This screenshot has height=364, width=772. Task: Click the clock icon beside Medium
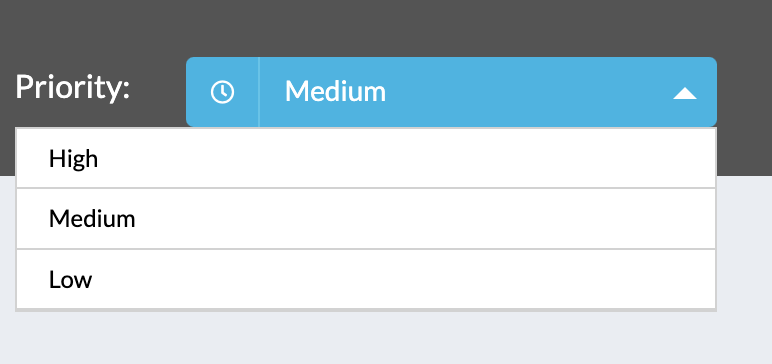pyautogui.click(x=223, y=92)
